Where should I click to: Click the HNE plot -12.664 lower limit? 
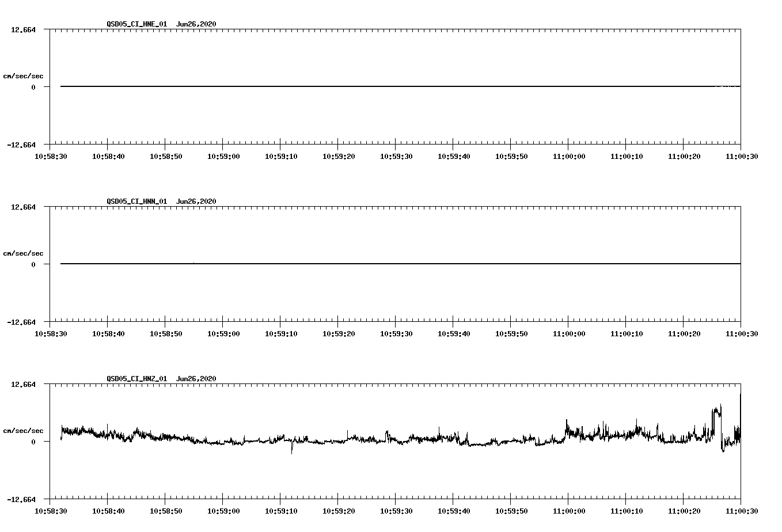(x=21, y=145)
